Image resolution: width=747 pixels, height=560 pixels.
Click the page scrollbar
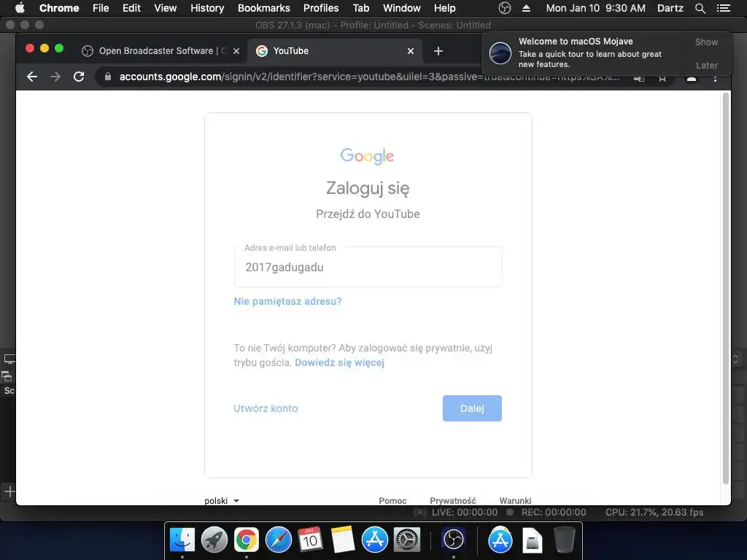[726, 288]
